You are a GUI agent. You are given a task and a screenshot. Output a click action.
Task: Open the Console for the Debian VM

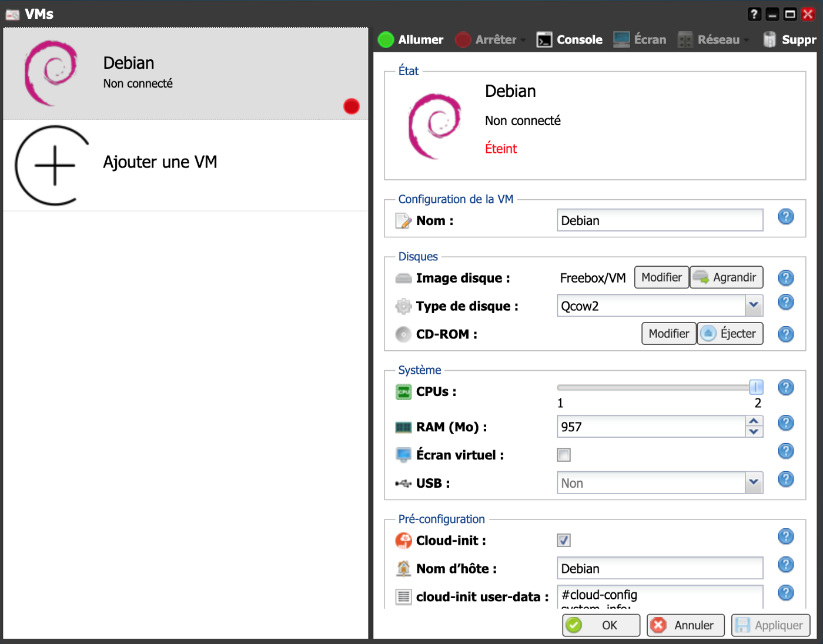pyautogui.click(x=568, y=39)
